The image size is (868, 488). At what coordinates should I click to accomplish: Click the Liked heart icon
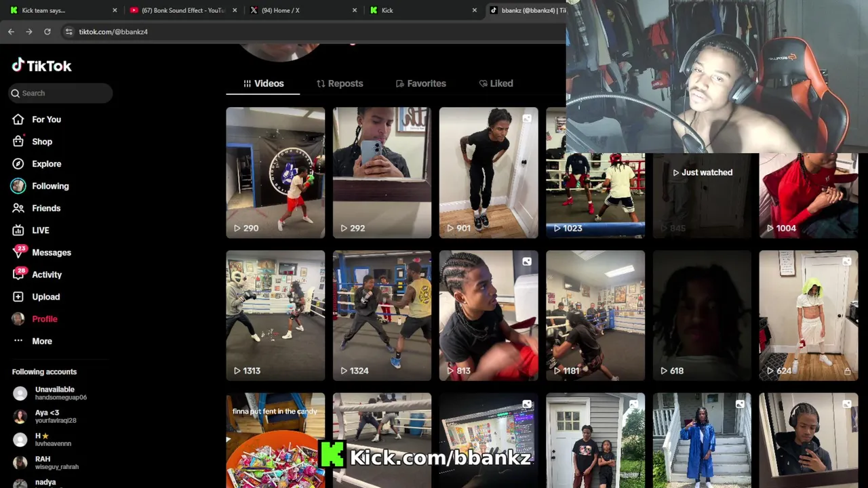[483, 83]
